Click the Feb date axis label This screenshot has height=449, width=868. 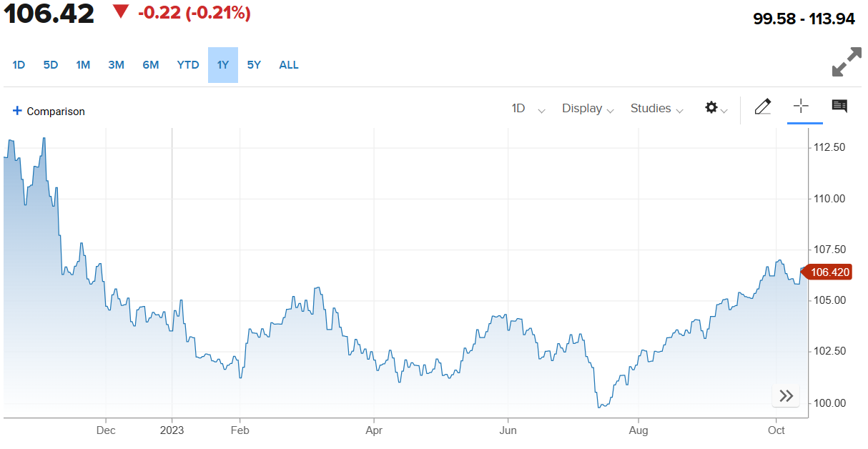pos(240,430)
